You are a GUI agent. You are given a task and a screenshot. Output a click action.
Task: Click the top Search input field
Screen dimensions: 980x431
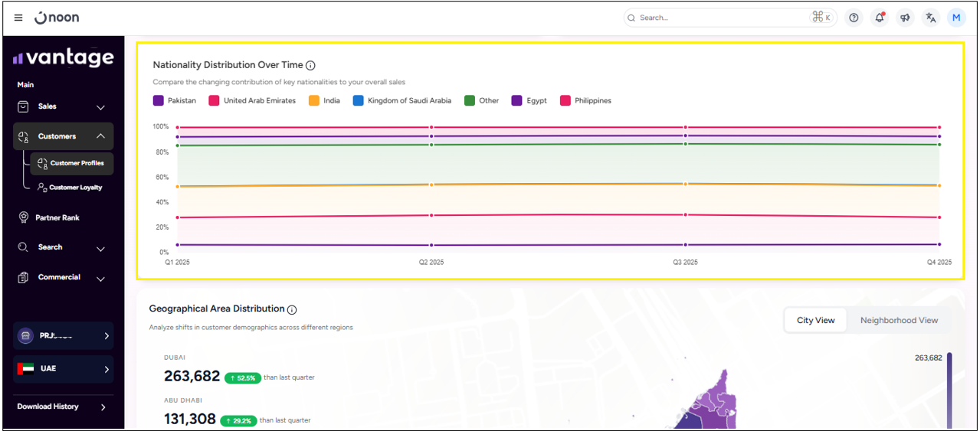point(720,18)
